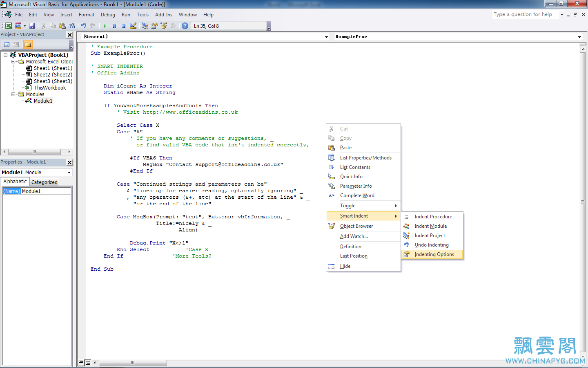This screenshot has width=588, height=368.
Task: Choose Parameter Info in context menu
Action: click(x=363, y=186)
